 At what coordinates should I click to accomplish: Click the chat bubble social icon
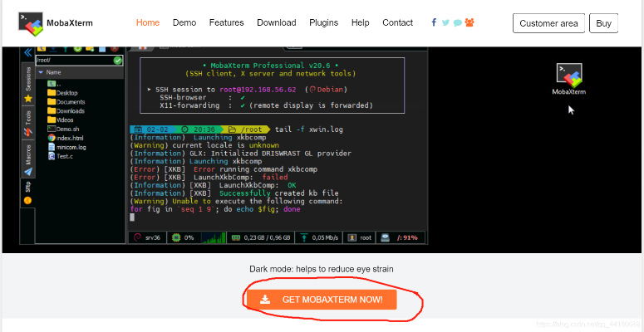tap(457, 23)
